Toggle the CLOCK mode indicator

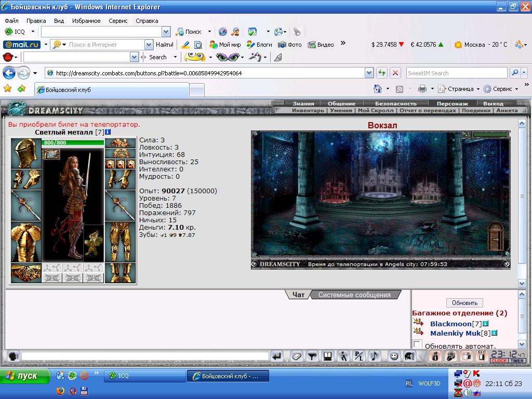(499, 361)
